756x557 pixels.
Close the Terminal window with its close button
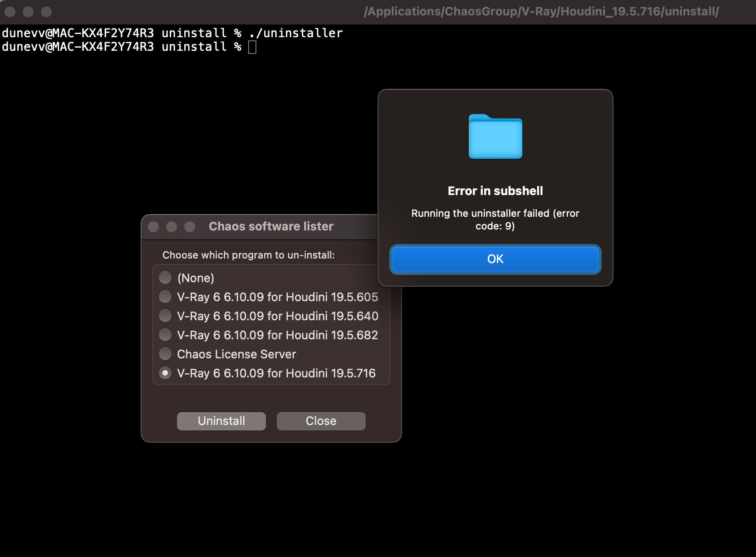click(10, 12)
